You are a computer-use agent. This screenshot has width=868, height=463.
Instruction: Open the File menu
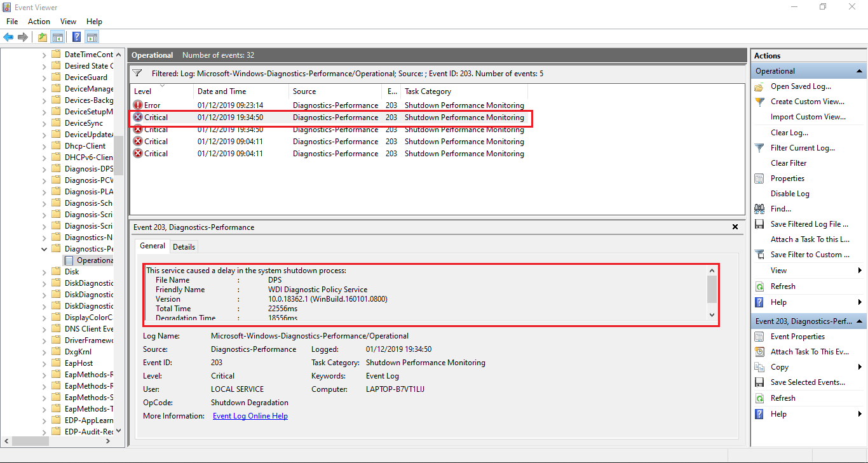point(12,22)
